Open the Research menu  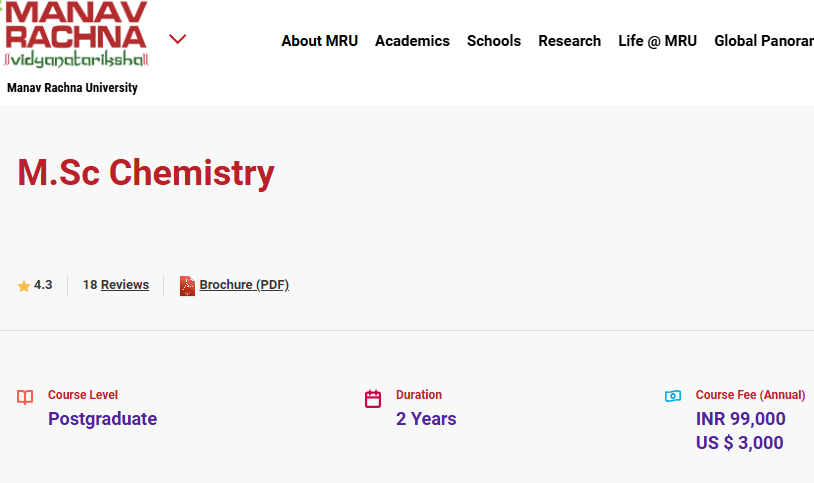569,41
